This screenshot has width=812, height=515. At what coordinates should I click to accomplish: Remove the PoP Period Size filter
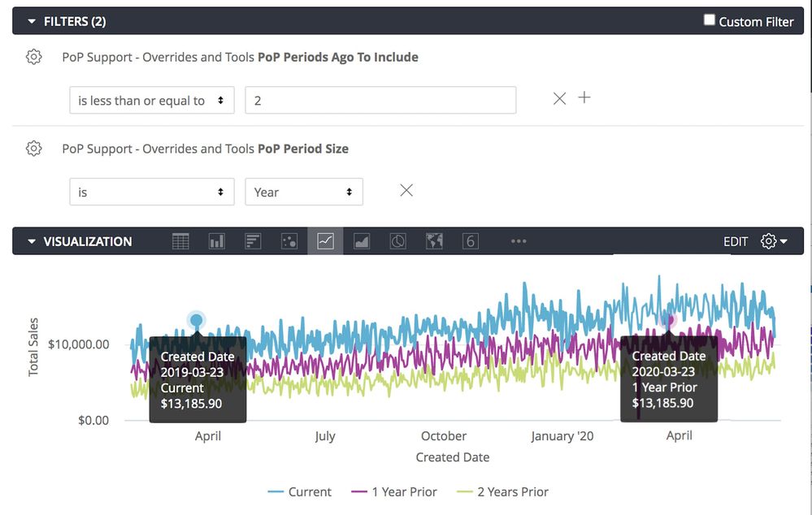[406, 190]
